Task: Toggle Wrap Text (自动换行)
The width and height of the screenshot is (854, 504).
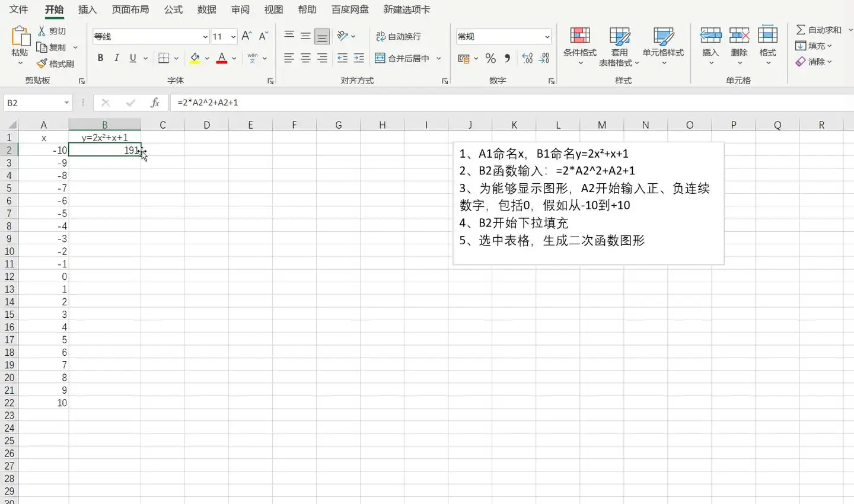Action: tap(399, 36)
